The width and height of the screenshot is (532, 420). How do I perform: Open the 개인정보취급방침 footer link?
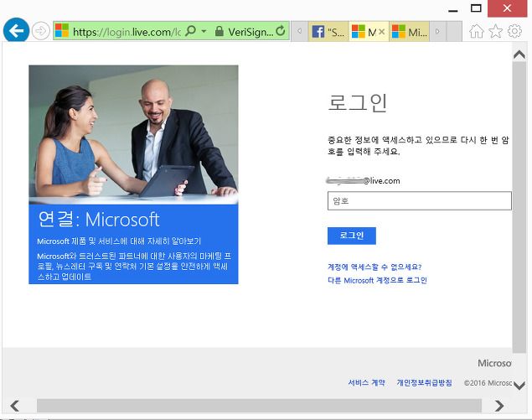click(424, 382)
